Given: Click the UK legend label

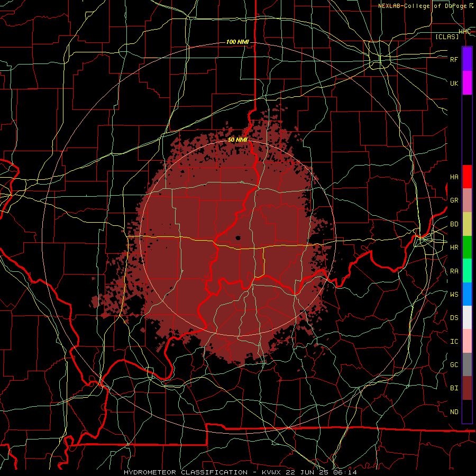Looking at the screenshot, I should [454, 83].
